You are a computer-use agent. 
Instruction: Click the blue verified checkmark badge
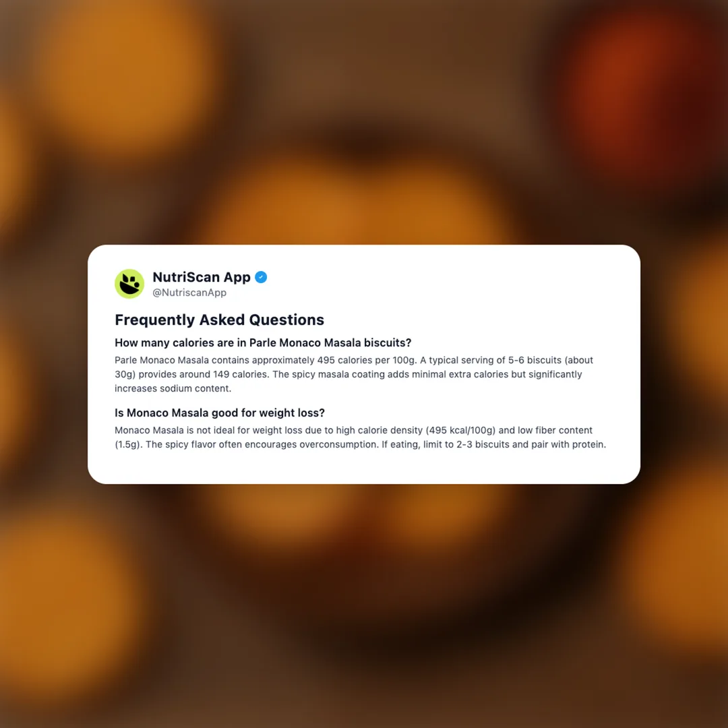(x=261, y=277)
